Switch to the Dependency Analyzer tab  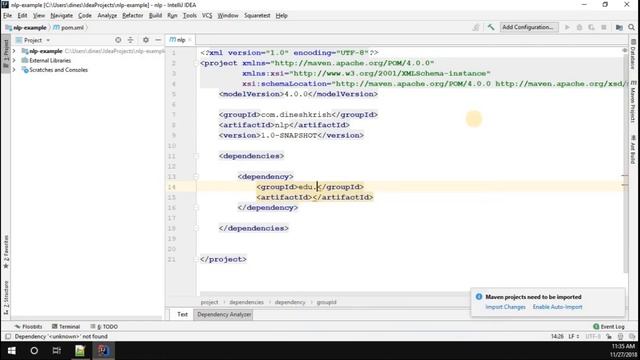224,315
